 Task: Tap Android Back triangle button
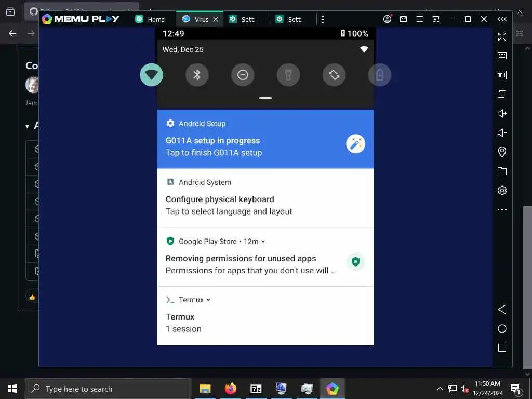pyautogui.click(x=502, y=309)
